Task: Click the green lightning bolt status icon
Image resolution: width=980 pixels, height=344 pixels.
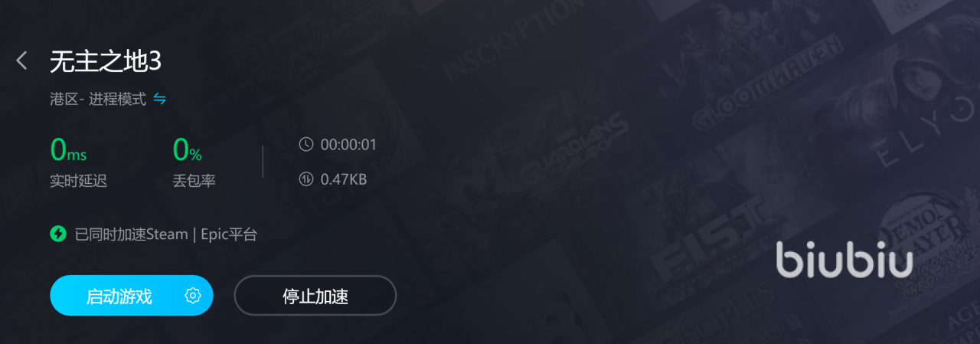Action: pyautogui.click(x=58, y=234)
